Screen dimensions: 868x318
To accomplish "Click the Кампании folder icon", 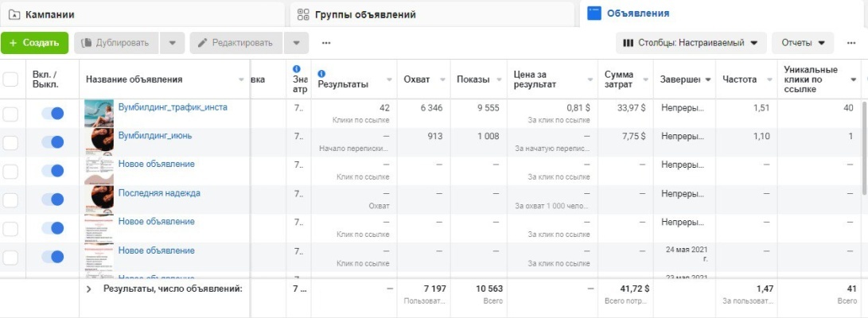I will coord(14,14).
